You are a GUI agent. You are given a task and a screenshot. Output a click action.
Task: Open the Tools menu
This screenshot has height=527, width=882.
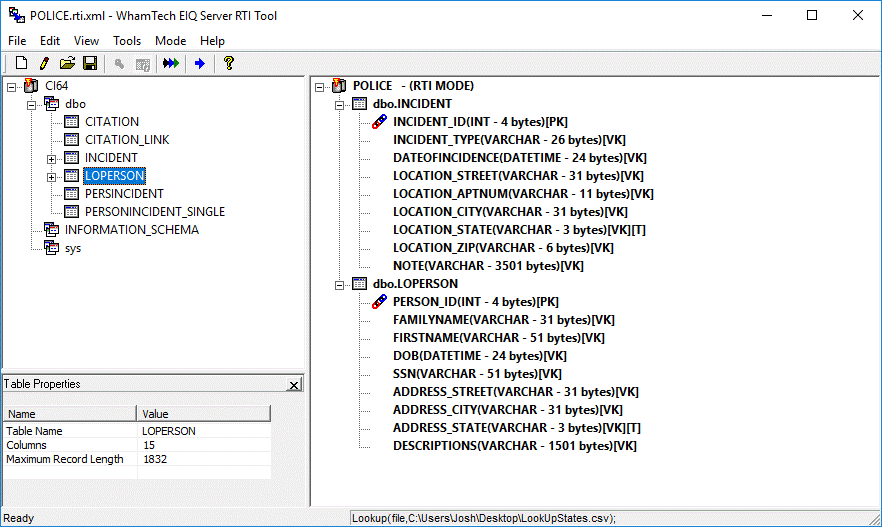tap(127, 40)
